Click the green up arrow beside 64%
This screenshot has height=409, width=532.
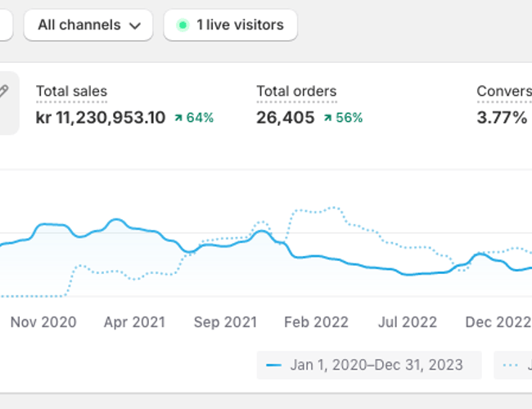pyautogui.click(x=178, y=118)
